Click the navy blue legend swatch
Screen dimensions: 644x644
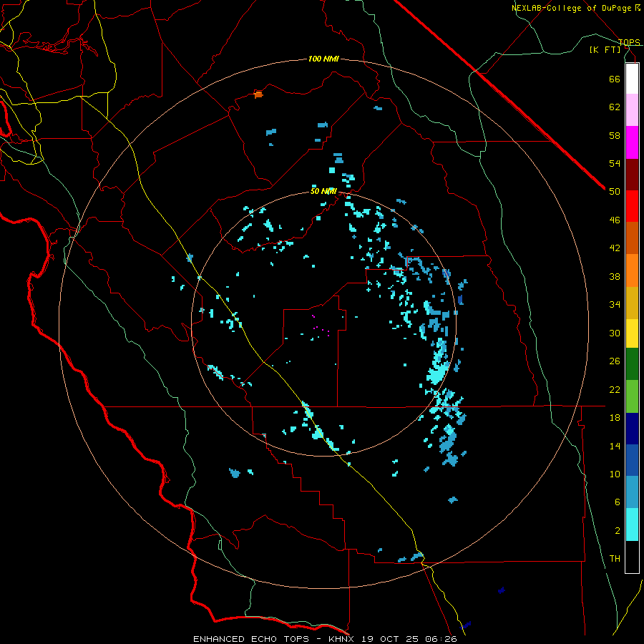coord(632,429)
